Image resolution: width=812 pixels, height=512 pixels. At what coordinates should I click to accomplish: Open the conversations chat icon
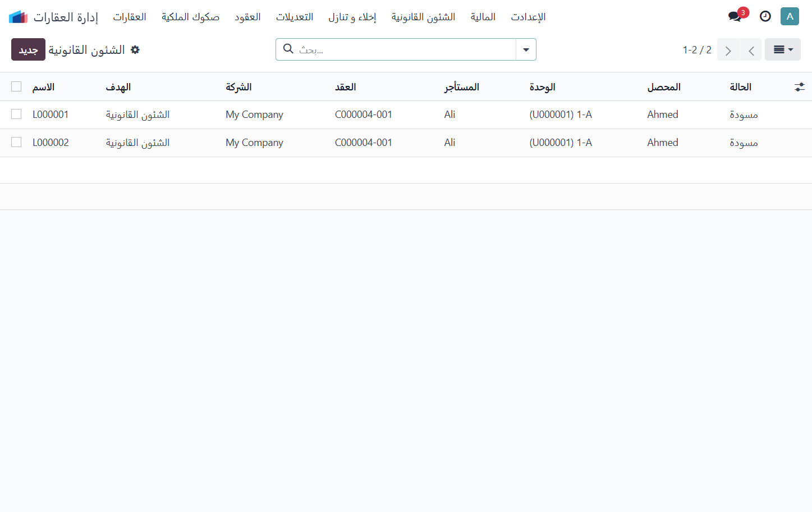point(735,16)
